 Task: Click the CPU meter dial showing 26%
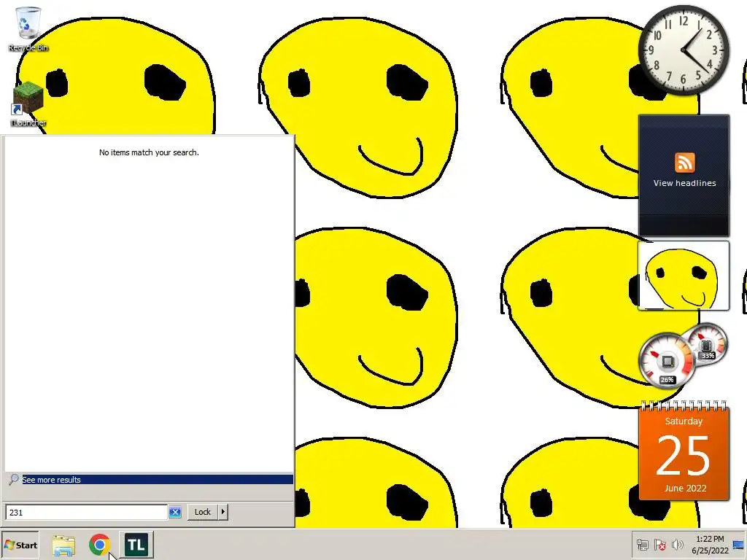click(667, 360)
